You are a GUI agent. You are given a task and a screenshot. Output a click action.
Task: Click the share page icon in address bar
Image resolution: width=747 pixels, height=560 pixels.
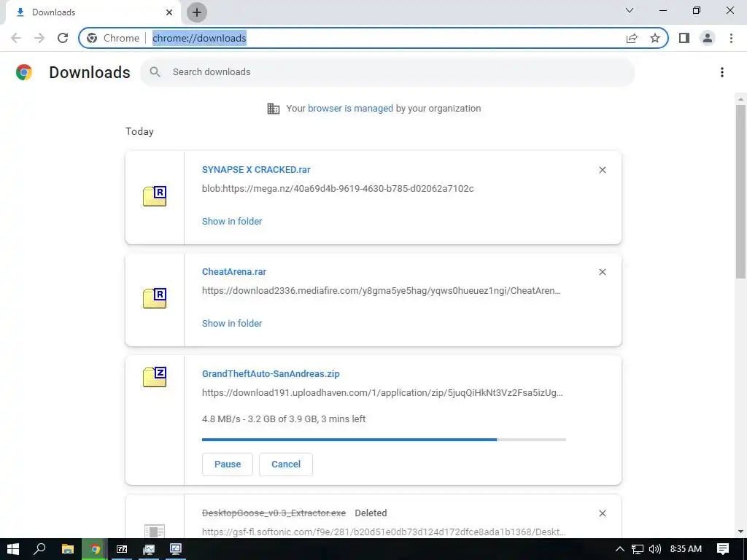(x=632, y=38)
